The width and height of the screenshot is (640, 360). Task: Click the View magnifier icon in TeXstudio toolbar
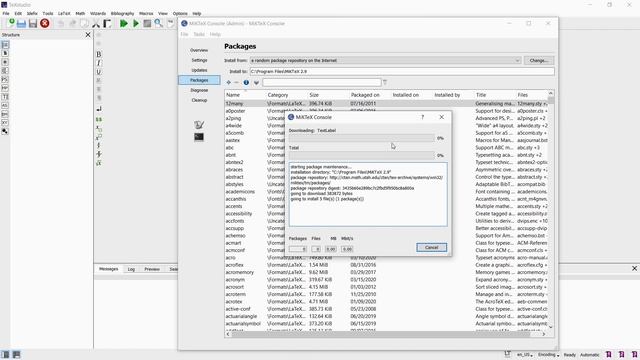159,24
